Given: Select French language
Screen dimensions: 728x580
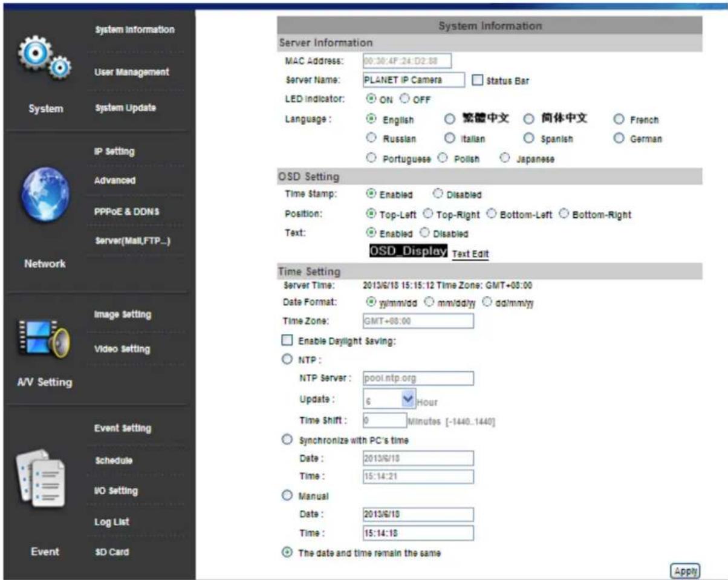Looking at the screenshot, I should 618,119.
